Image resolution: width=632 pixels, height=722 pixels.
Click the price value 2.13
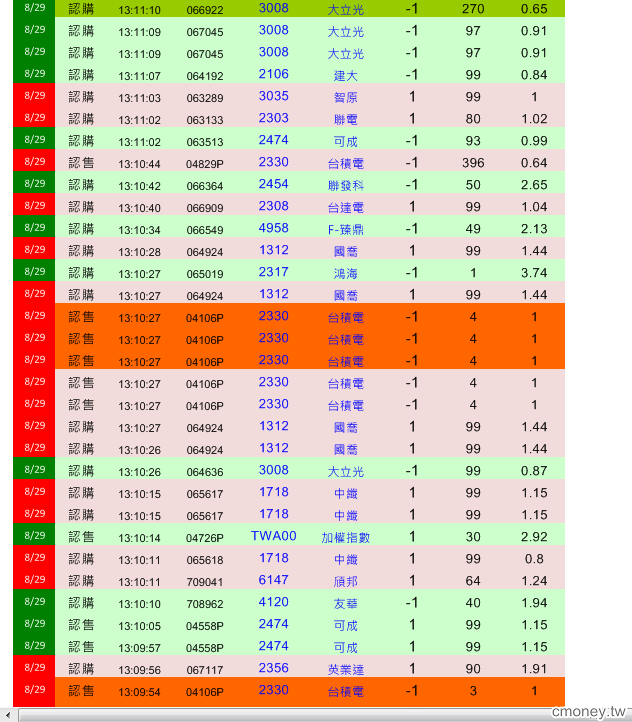pos(534,228)
